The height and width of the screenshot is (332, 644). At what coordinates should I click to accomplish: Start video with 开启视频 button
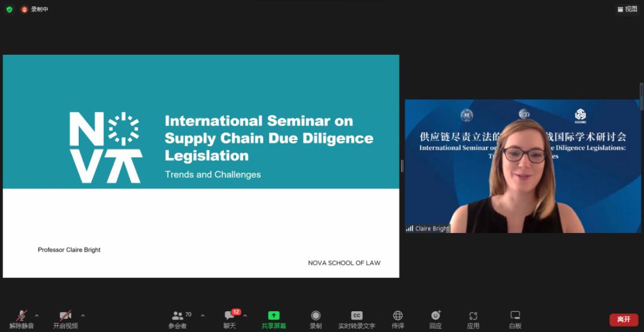point(65,319)
